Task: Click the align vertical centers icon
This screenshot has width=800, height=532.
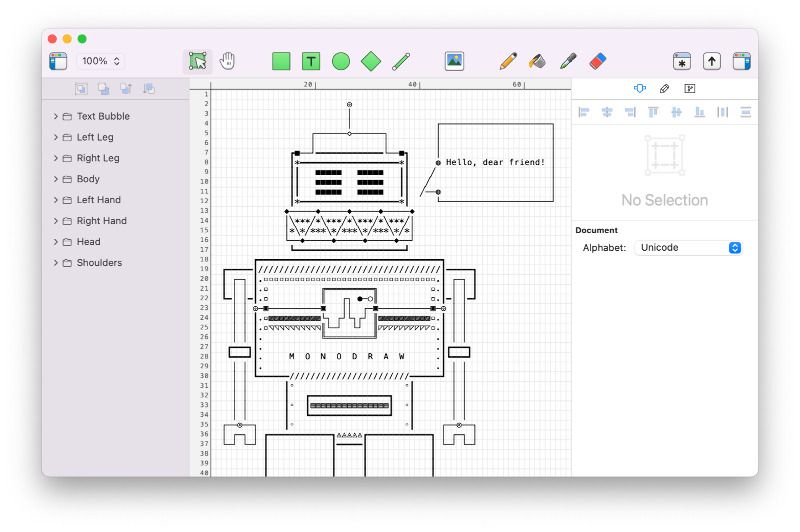Action: 676,112
